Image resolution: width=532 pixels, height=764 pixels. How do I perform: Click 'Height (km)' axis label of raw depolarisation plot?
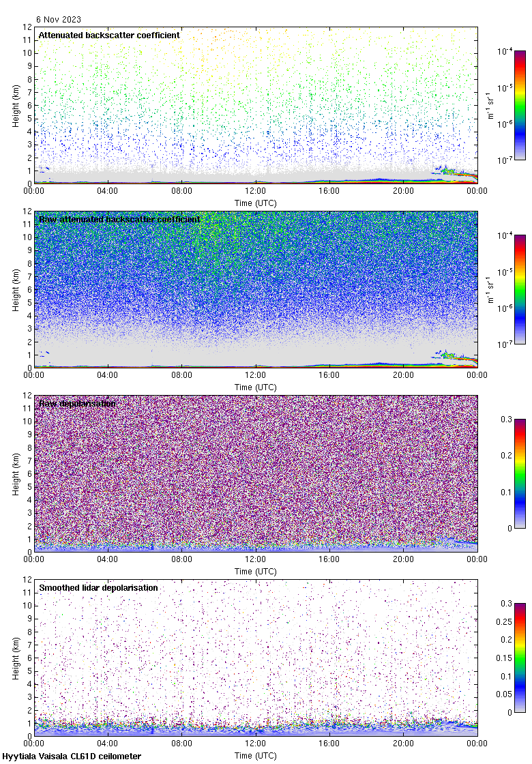point(16,474)
